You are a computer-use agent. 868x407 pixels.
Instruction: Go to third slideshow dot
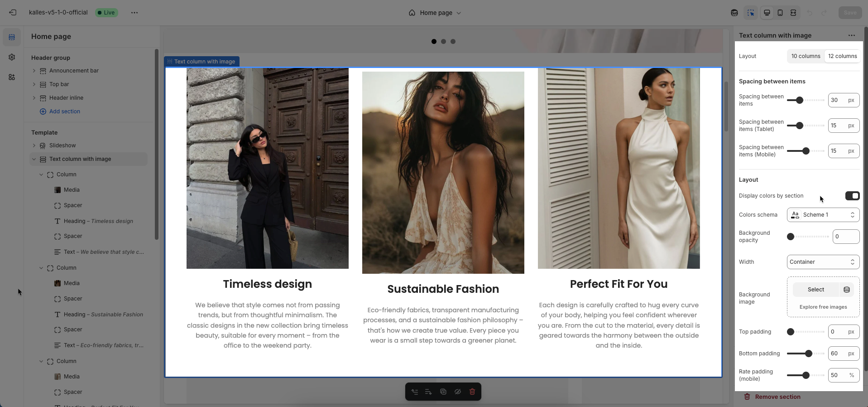click(453, 41)
